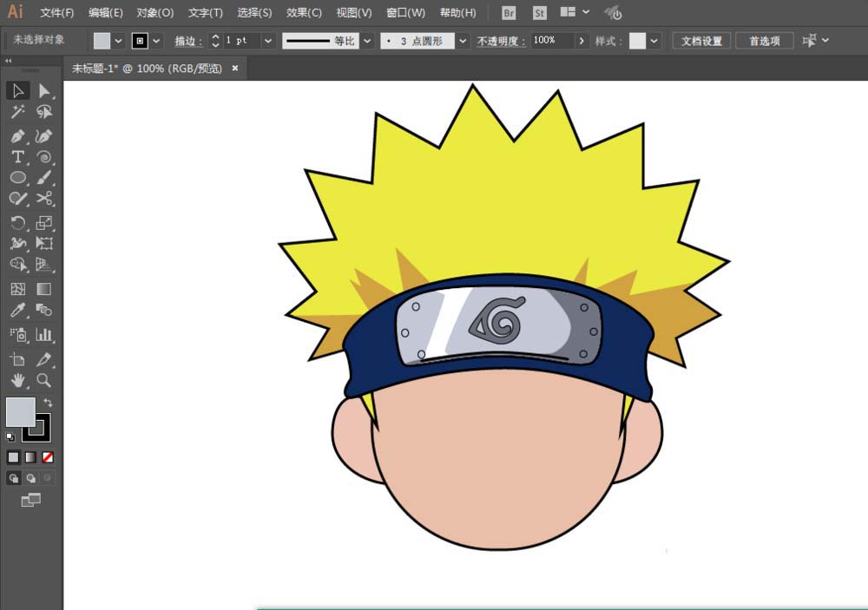Viewport: 868px width, 610px height.
Task: Click the Swap Fill and Stroke arrows
Action: click(48, 403)
